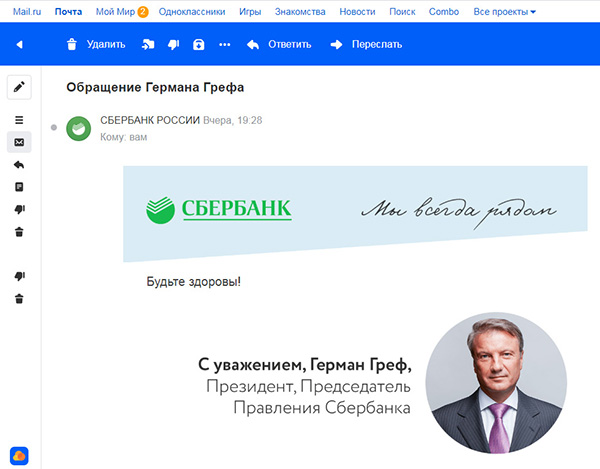Expand recipients at Кому: вам

click(x=124, y=137)
